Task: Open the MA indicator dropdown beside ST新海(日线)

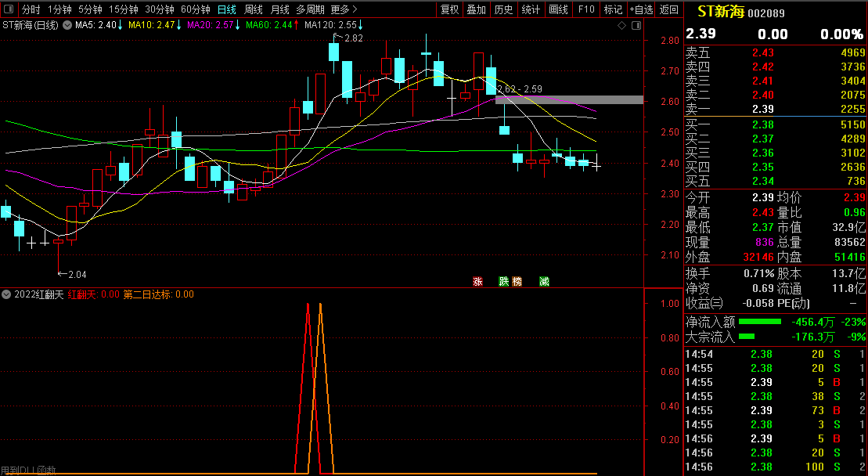Action: (x=67, y=26)
